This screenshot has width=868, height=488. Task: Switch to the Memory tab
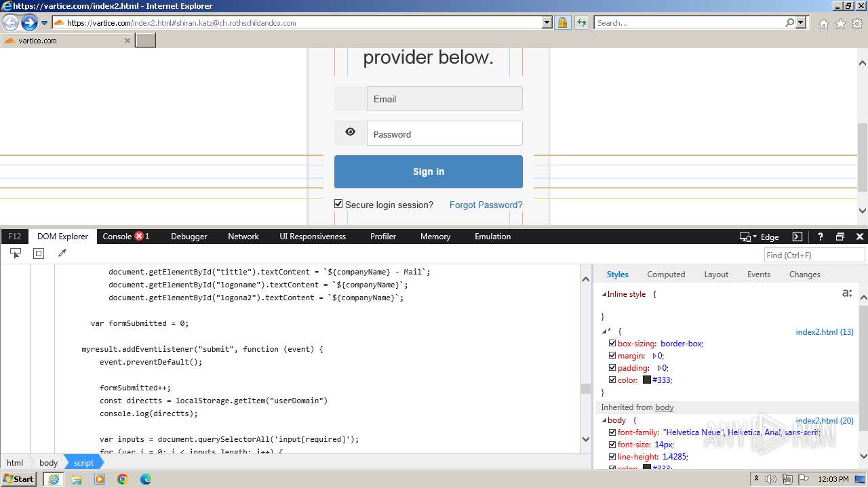(x=435, y=237)
